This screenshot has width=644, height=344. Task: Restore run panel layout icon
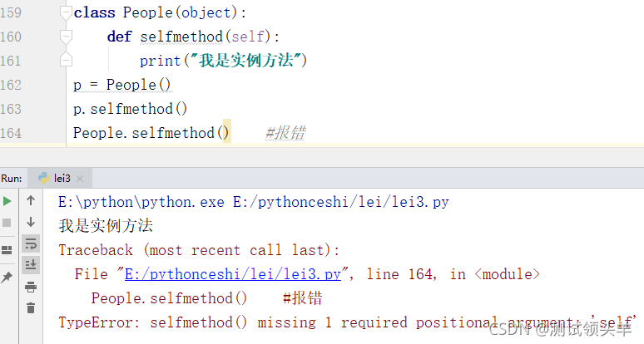7,249
